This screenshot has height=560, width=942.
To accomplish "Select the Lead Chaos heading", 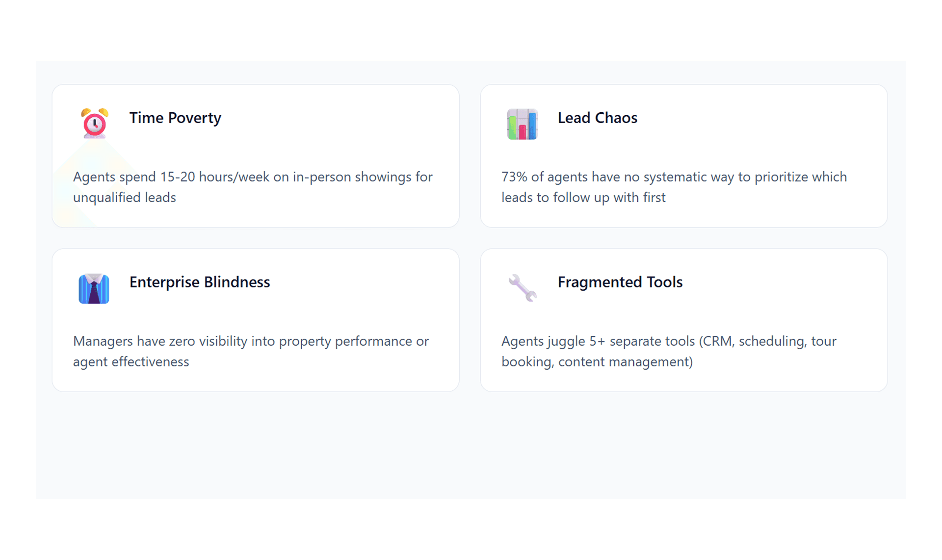I will click(x=597, y=118).
